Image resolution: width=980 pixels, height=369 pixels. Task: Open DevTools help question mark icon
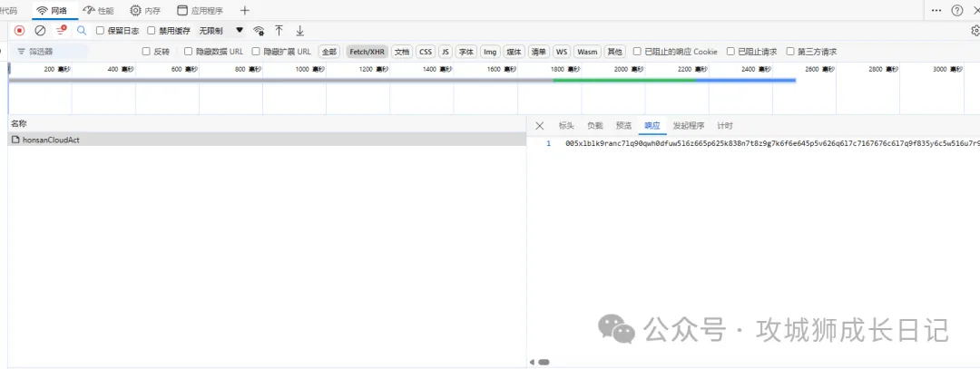957,10
